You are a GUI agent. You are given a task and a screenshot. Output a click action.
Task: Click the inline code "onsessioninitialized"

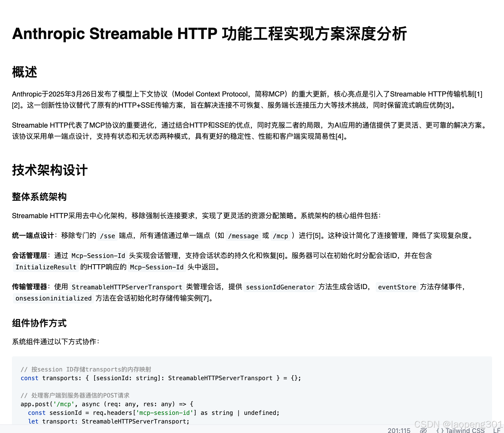(54, 298)
